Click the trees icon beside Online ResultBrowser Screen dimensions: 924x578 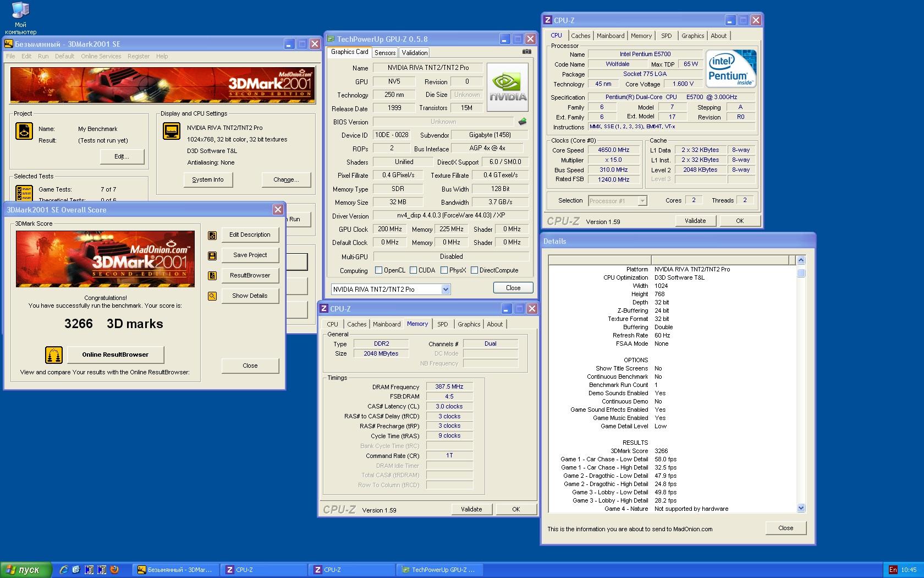(54, 355)
